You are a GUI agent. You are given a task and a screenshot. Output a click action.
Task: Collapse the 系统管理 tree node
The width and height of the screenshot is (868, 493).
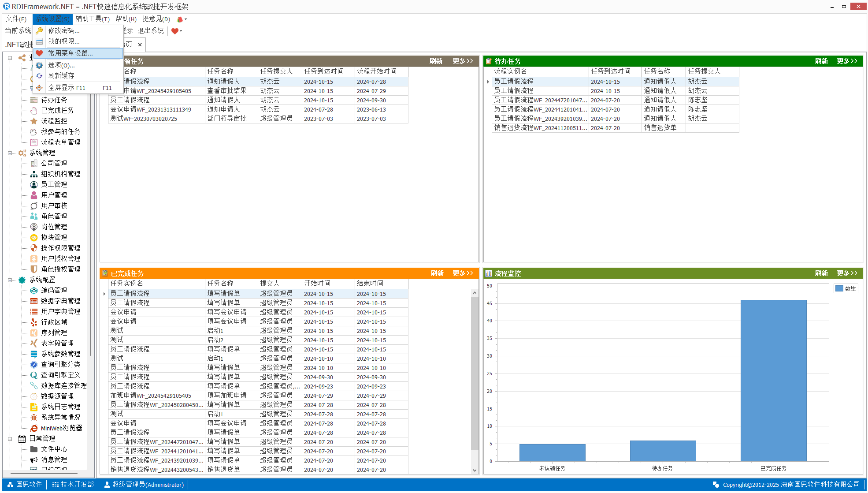[10, 153]
